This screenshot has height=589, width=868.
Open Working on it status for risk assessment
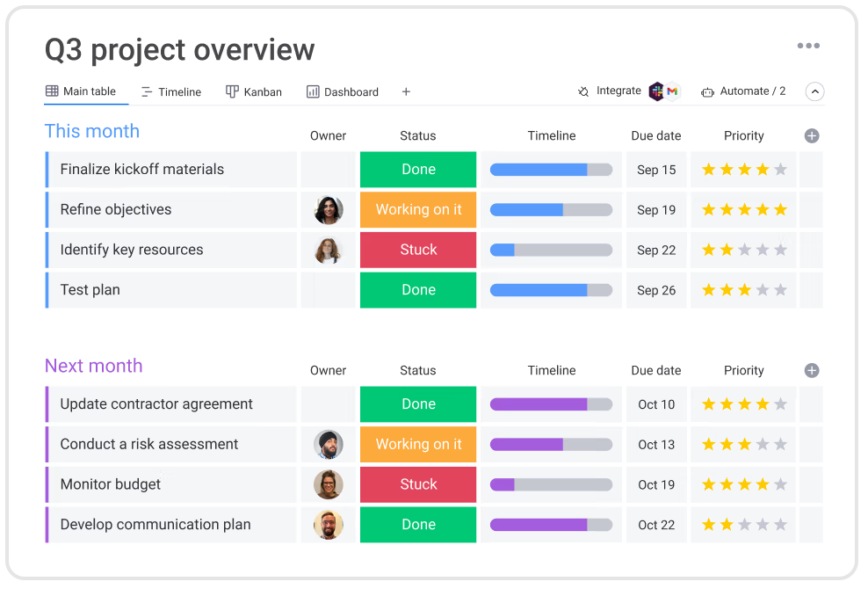(418, 445)
